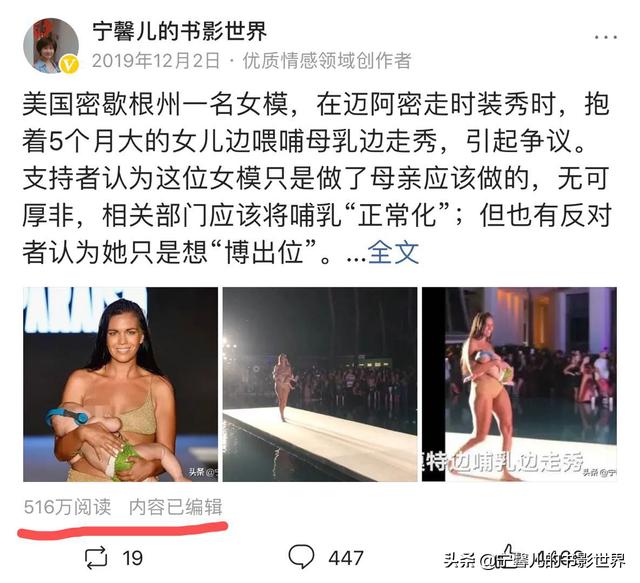This screenshot has width=640, height=583.
Task: Tap the bottom 头条@宁馨儿的书影世界 watermark
Action: click(x=534, y=560)
